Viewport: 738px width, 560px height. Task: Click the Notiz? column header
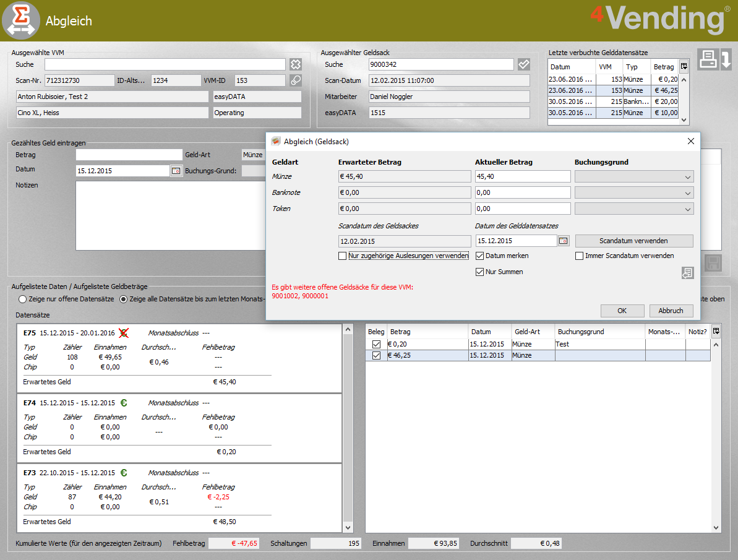[698, 332]
